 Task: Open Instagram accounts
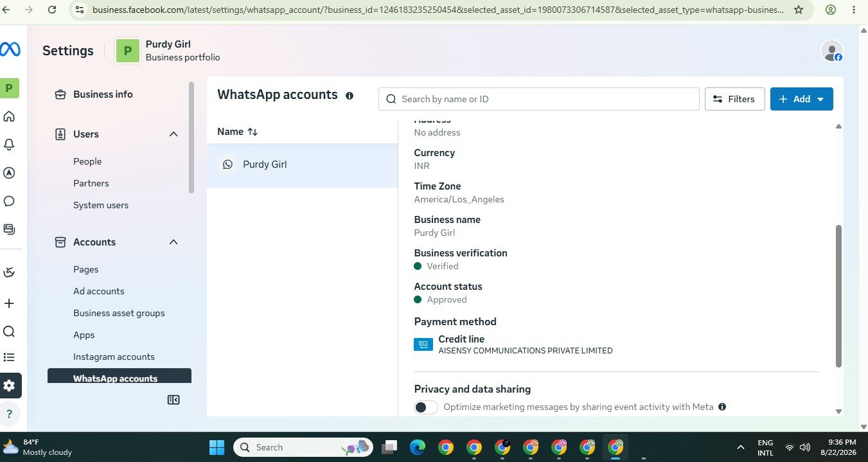pos(114,357)
